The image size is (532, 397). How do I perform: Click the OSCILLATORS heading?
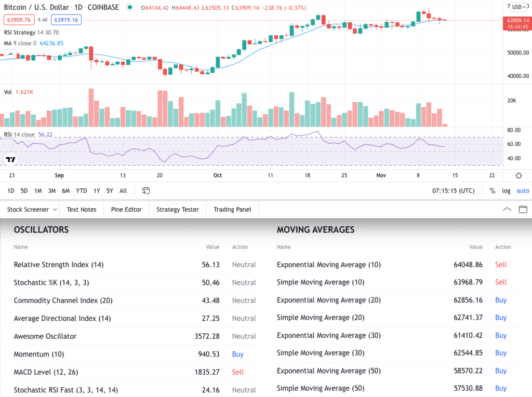41,230
